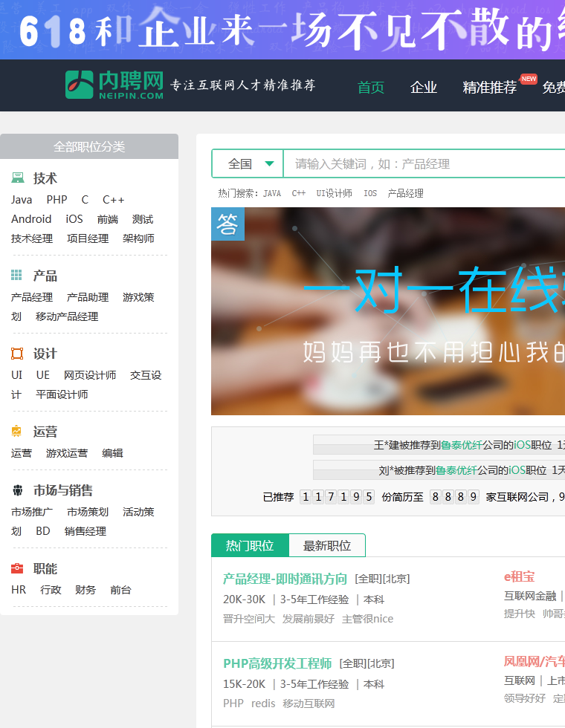Screen dimensions: 565x728
Task: Open the 前端 job category
Action: [x=107, y=219]
